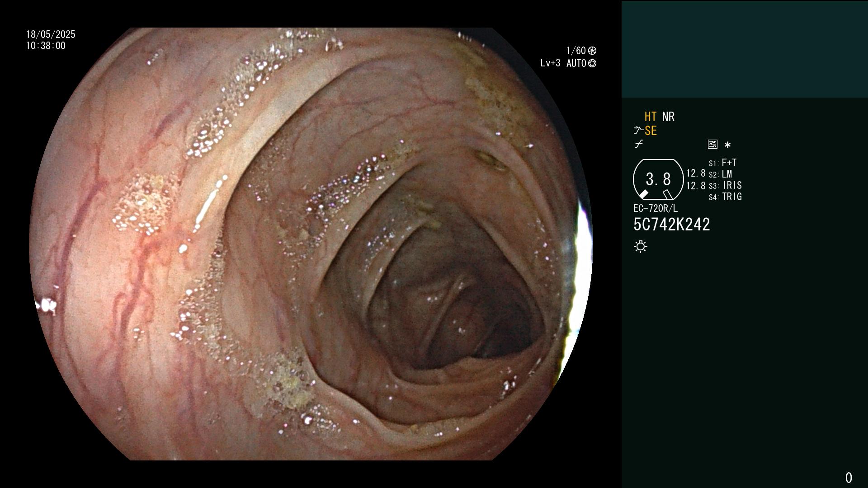The image size is (868, 488).
Task: Click the S2: LM switch assignment
Action: [721, 174]
